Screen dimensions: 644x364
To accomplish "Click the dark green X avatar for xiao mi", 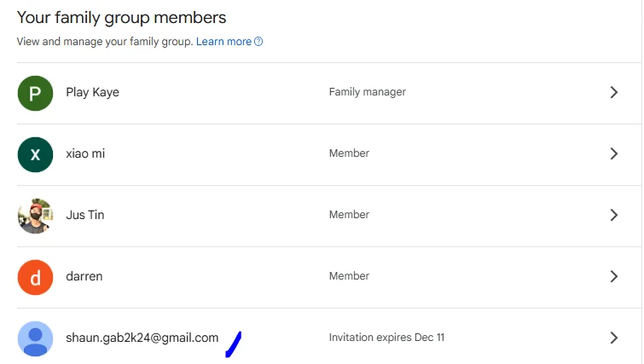I will [35, 154].
